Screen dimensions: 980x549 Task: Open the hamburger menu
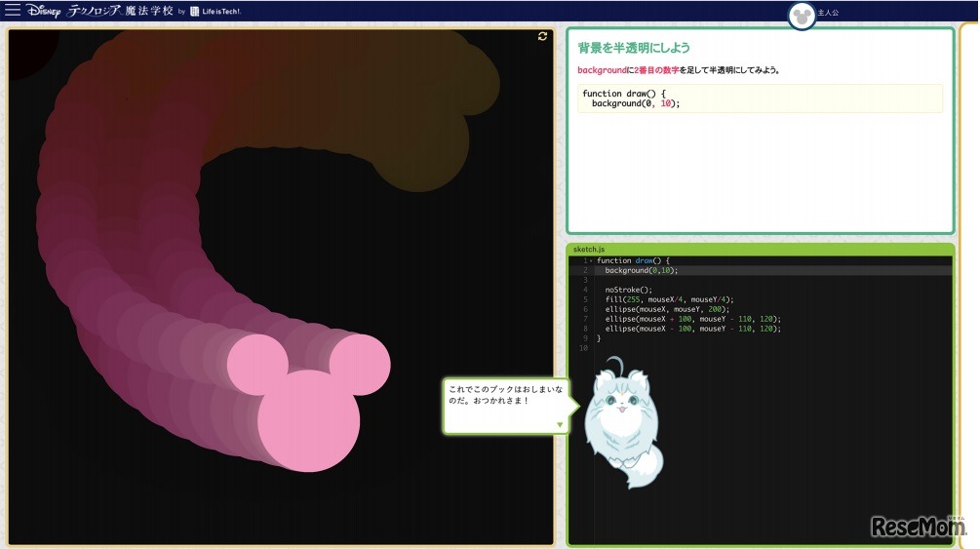tap(13, 11)
